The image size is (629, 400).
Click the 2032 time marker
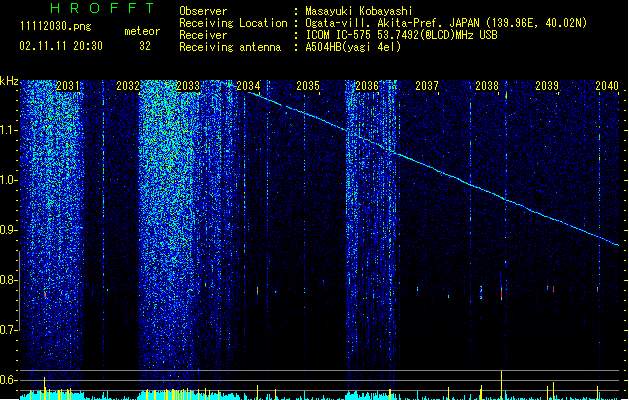point(128,86)
